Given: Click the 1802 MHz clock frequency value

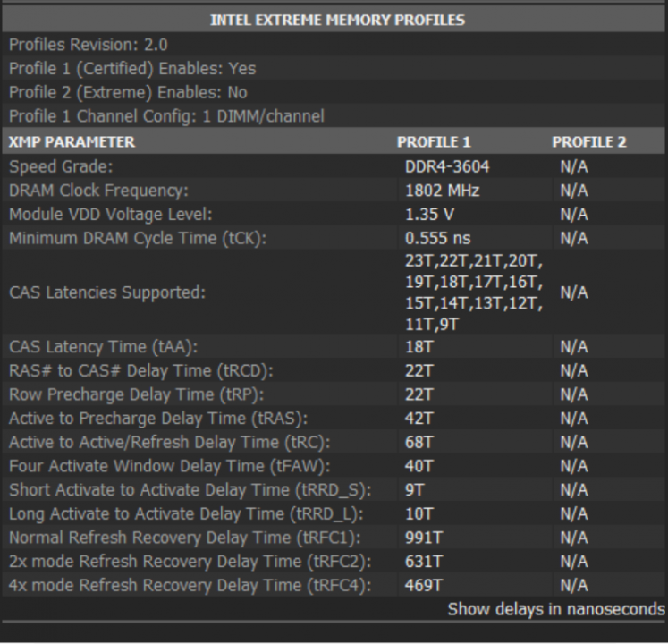Looking at the screenshot, I should [442, 191].
